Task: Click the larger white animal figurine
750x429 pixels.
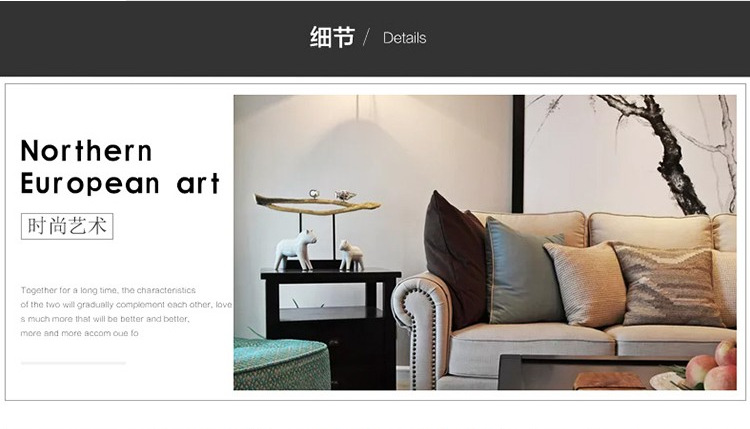Action: tap(296, 250)
